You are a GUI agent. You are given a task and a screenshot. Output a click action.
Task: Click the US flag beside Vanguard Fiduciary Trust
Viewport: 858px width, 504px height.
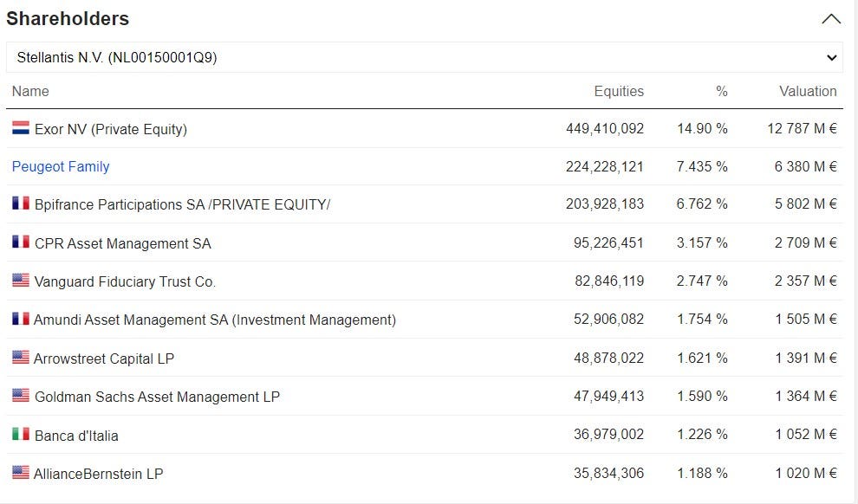pyautogui.click(x=21, y=280)
